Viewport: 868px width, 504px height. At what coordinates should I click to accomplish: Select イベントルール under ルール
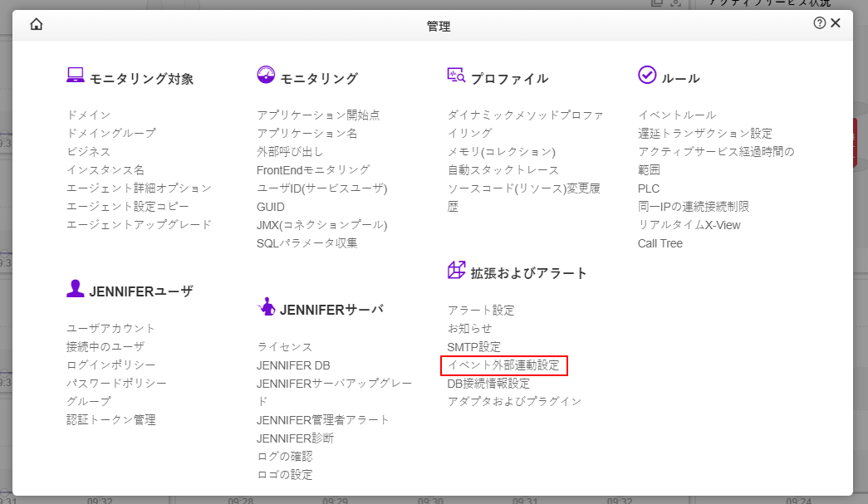(677, 115)
